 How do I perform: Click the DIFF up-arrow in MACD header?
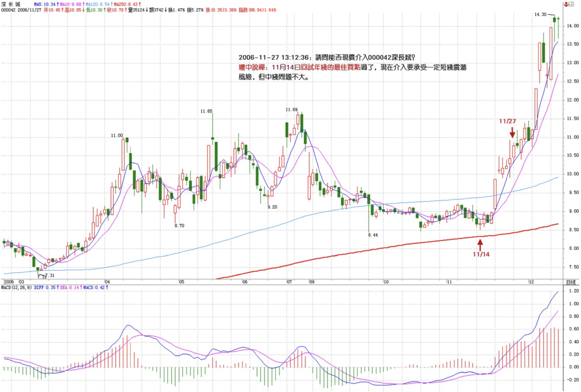pyautogui.click(x=58, y=288)
